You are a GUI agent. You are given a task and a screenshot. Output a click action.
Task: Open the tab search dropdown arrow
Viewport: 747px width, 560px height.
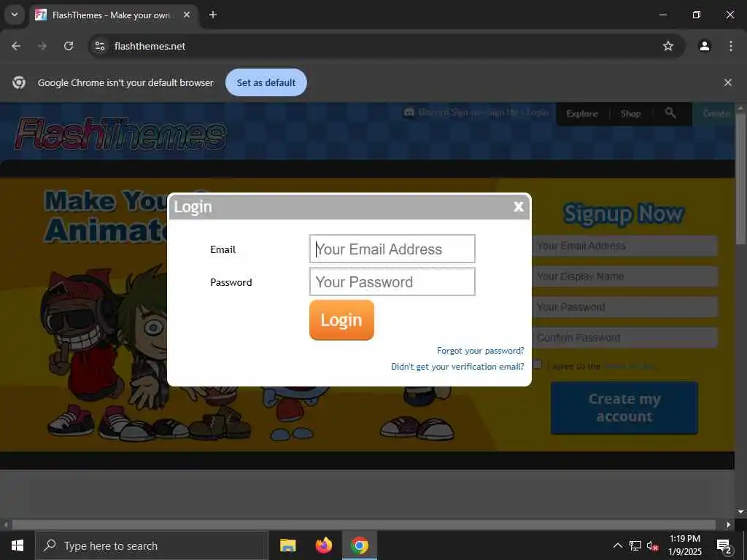15,15
